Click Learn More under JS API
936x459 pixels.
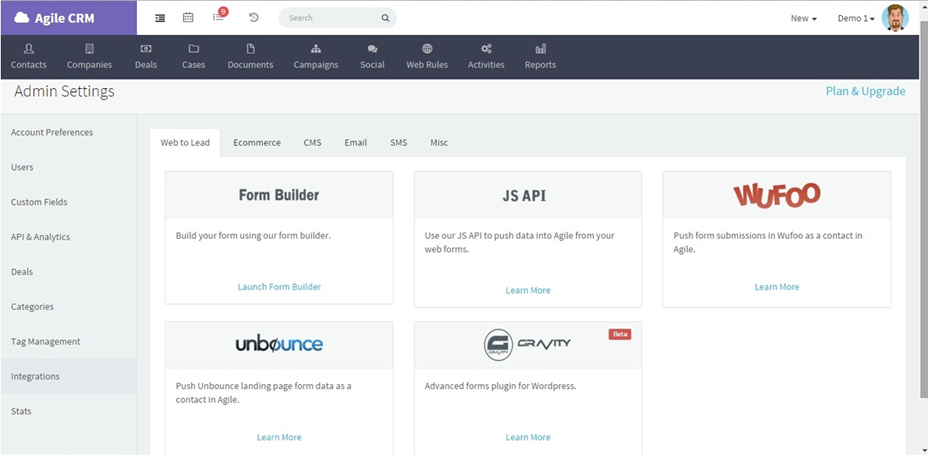pos(528,290)
